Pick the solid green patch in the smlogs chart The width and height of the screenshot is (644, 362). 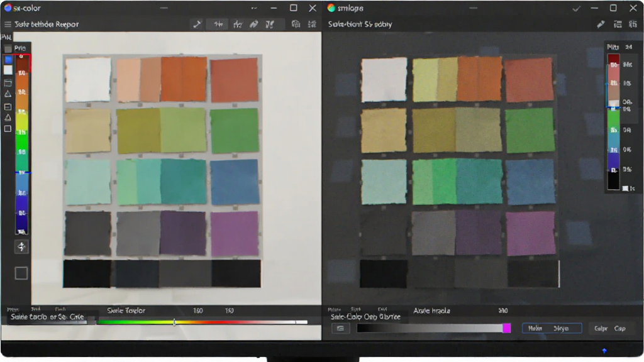530,131
